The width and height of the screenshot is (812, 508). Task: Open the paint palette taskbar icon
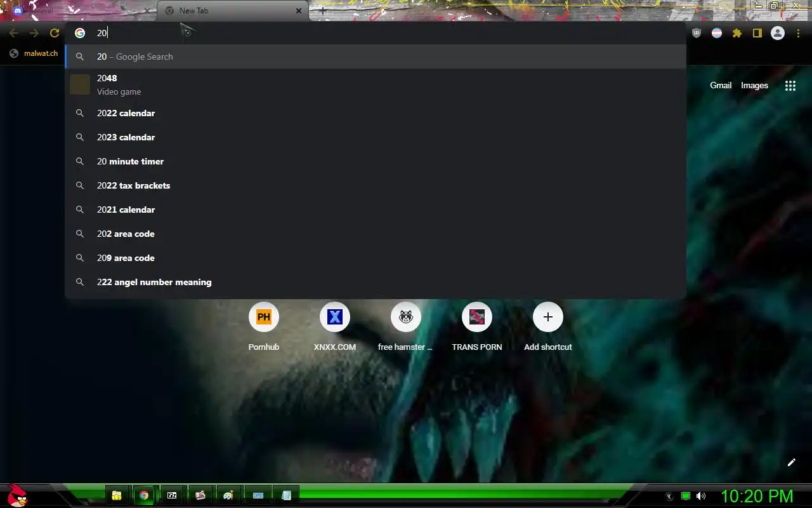point(228,495)
